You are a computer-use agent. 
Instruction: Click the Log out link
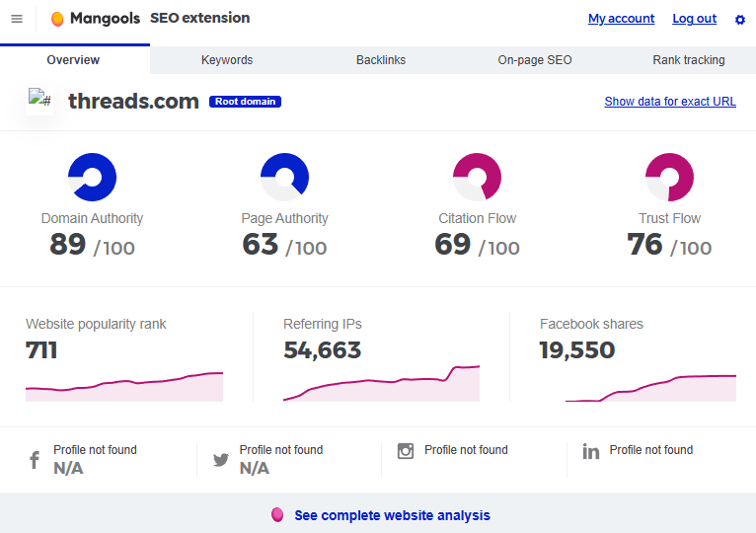coord(694,19)
